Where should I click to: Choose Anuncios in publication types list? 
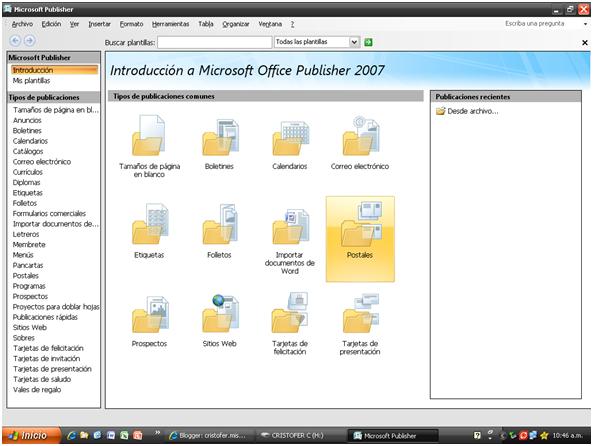coord(27,120)
